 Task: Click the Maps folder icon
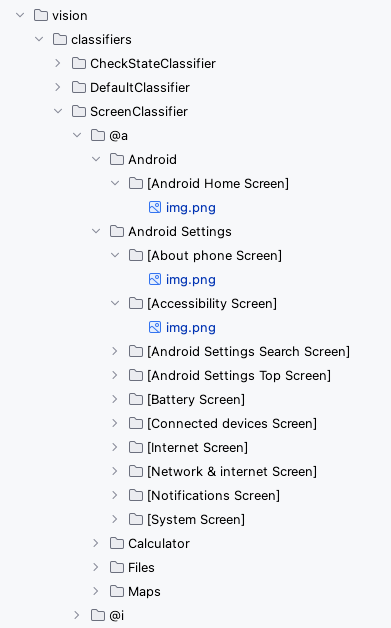point(117,591)
